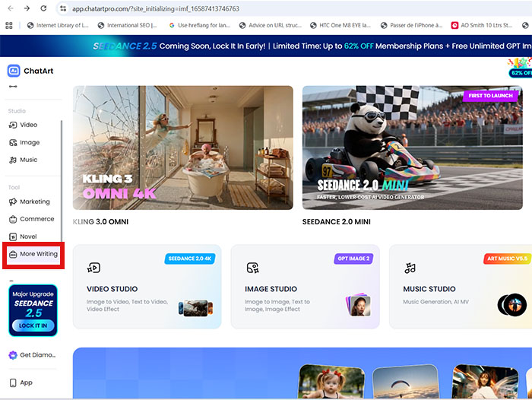Click the Video Studio card icon
Image resolution: width=532 pixels, height=400 pixels.
click(93, 268)
